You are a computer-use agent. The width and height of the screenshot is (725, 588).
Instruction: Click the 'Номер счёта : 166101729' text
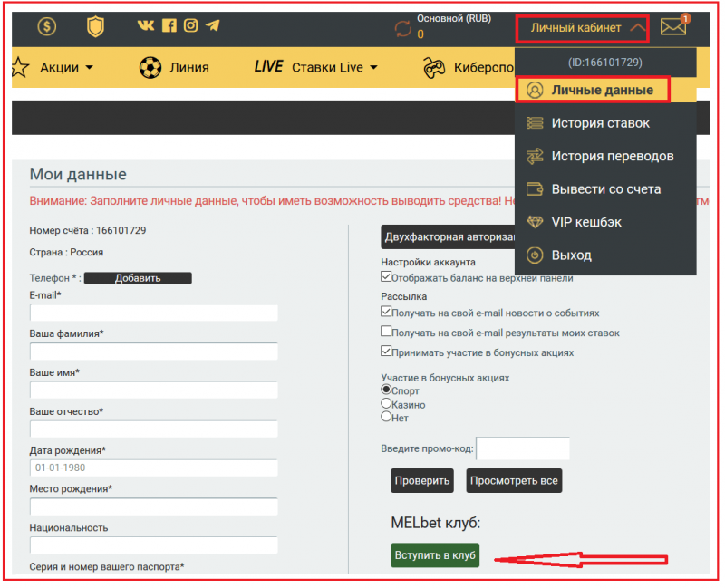[88, 230]
